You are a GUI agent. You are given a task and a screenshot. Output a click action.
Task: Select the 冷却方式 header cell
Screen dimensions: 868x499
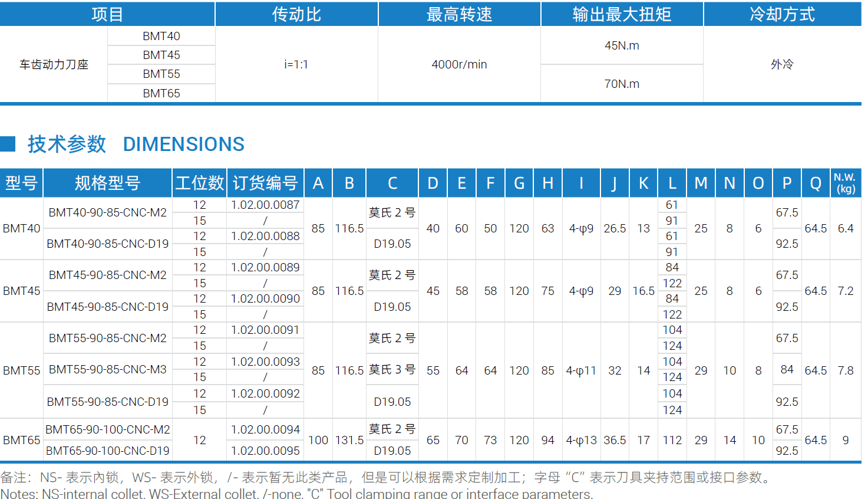pyautogui.click(x=782, y=14)
